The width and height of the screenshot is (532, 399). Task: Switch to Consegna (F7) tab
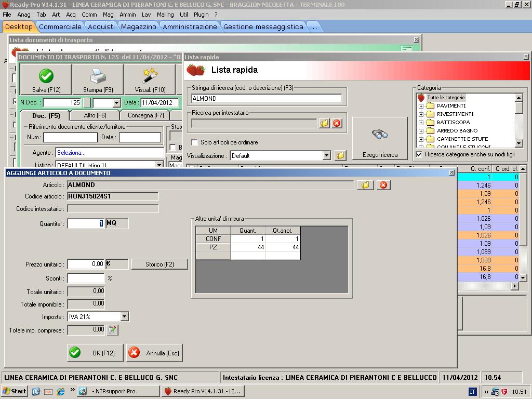pyautogui.click(x=146, y=115)
